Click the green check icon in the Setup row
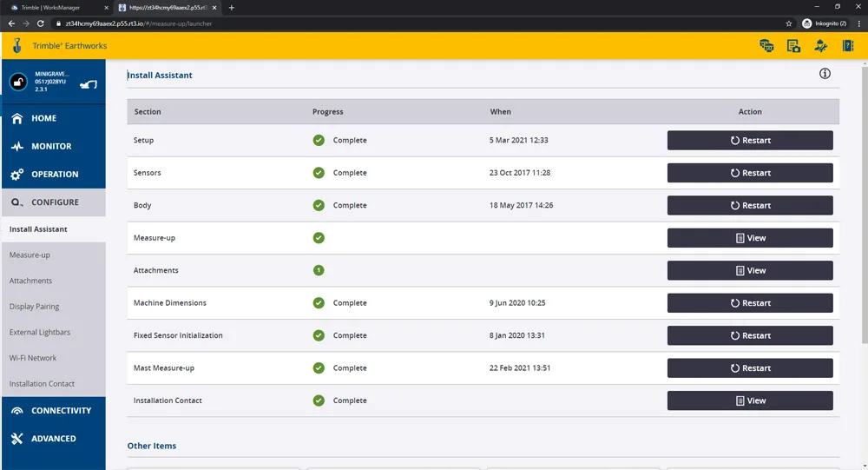The width and height of the screenshot is (868, 470). (319, 140)
